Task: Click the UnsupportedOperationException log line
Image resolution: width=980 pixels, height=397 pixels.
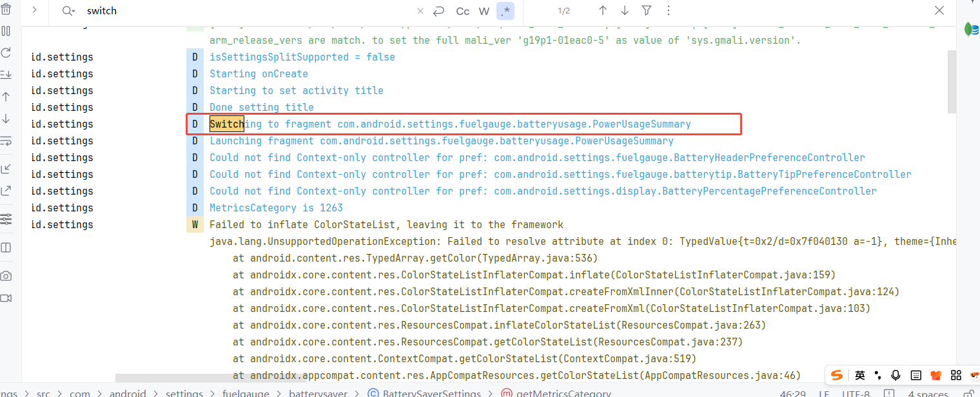Action: click(582, 242)
